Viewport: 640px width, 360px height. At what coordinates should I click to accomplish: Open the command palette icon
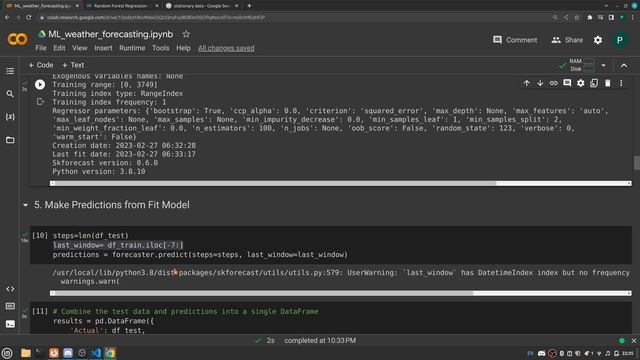click(10, 306)
